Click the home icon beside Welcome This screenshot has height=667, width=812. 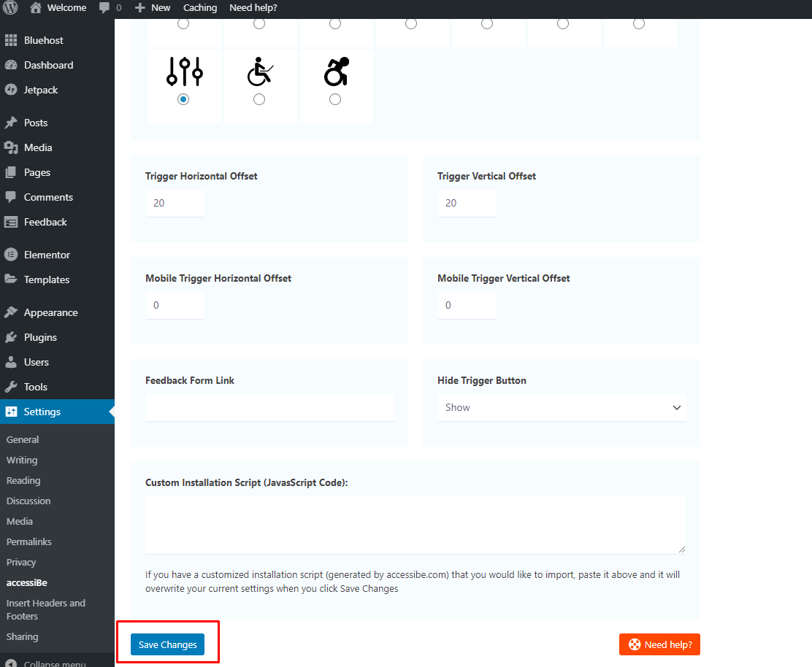point(35,8)
